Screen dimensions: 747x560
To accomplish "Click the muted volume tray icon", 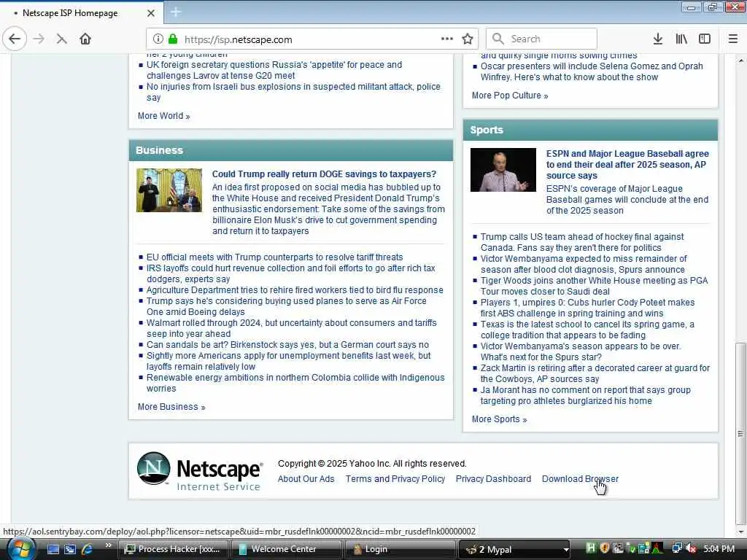I will [x=691, y=548].
